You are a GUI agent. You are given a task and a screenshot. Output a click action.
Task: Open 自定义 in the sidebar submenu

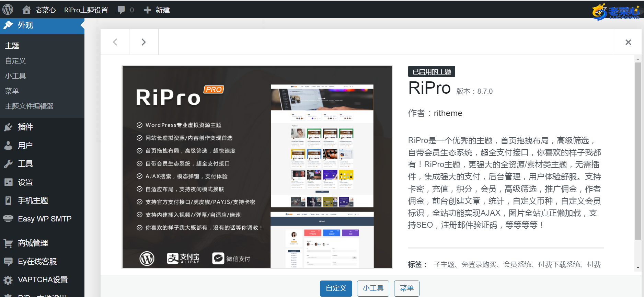coord(15,61)
